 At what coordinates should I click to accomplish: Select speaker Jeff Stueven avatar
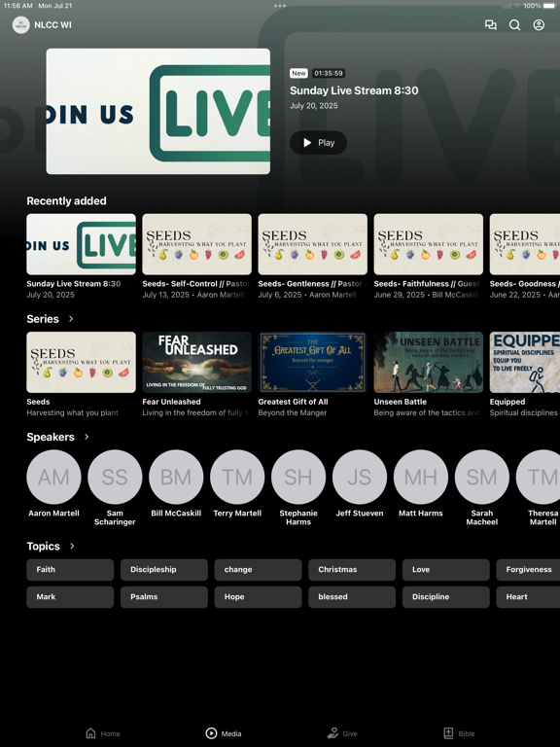pyautogui.click(x=360, y=477)
